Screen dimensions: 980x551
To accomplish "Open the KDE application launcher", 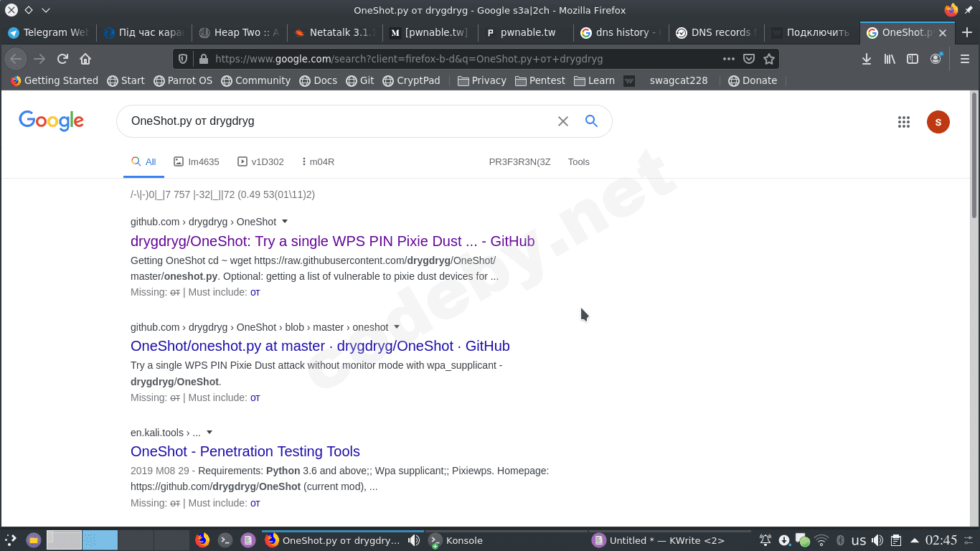I will click(x=11, y=540).
